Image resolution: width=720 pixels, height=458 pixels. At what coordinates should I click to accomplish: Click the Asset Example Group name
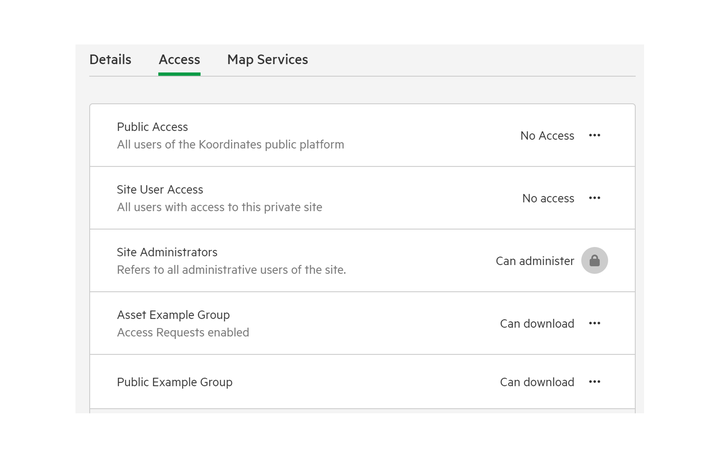click(173, 315)
